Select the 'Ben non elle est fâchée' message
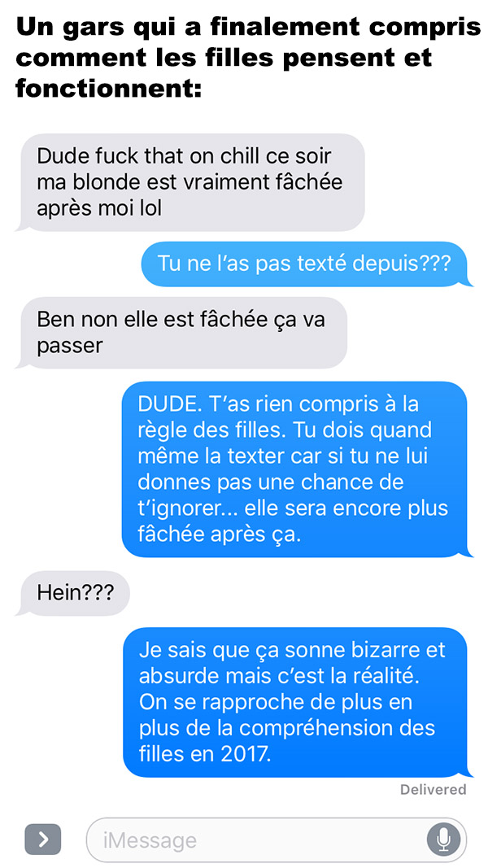The height and width of the screenshot is (868, 488). pyautogui.click(x=182, y=333)
